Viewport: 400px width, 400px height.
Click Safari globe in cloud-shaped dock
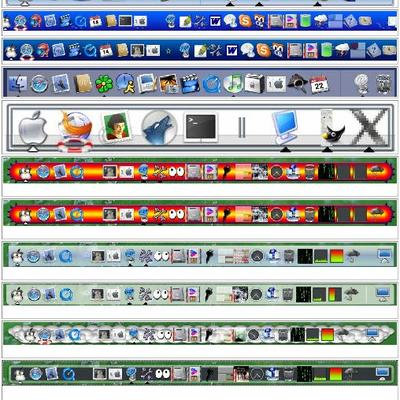coord(44,335)
